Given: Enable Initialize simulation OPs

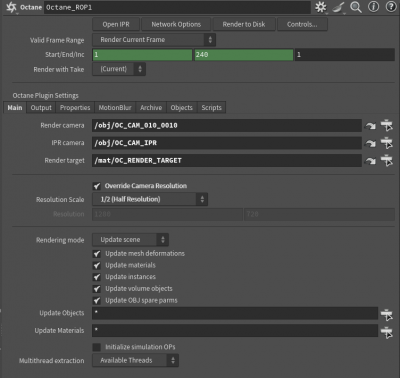Looking at the screenshot, I should click(97, 347).
